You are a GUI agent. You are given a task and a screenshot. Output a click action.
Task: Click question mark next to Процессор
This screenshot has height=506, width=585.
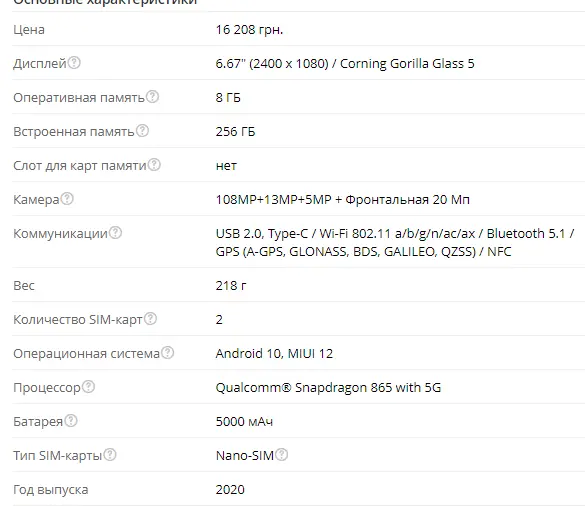88,387
